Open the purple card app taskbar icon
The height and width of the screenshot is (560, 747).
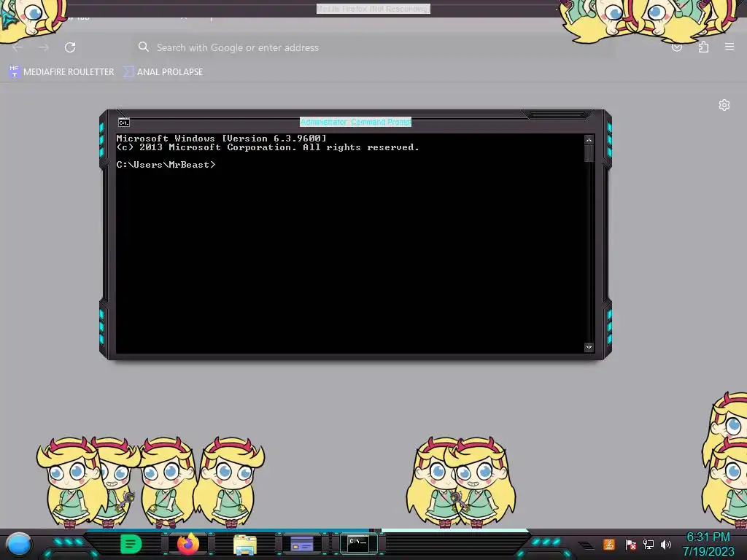pos(301,544)
